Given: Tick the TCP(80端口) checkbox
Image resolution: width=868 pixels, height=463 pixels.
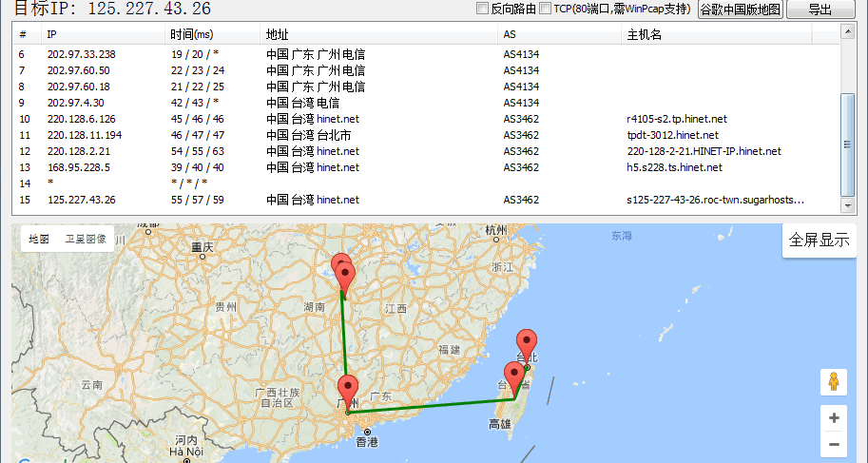Looking at the screenshot, I should [x=546, y=9].
